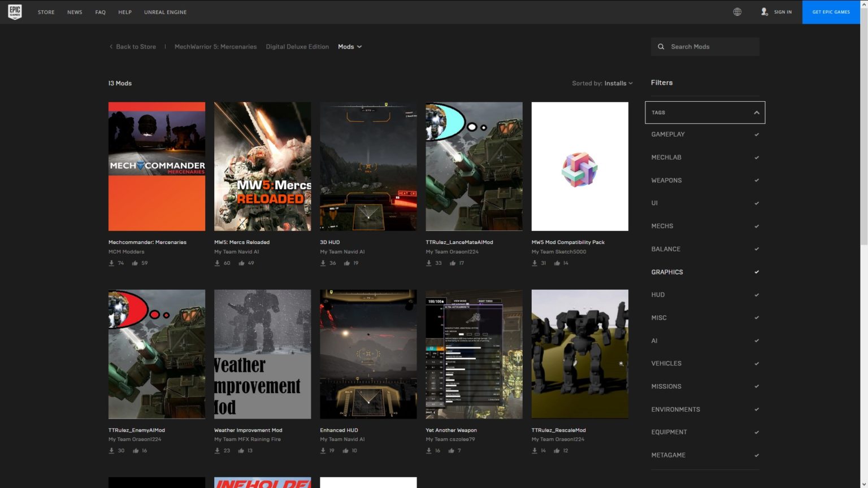
Task: Click download icon under 3D HUD
Action: [323, 263]
